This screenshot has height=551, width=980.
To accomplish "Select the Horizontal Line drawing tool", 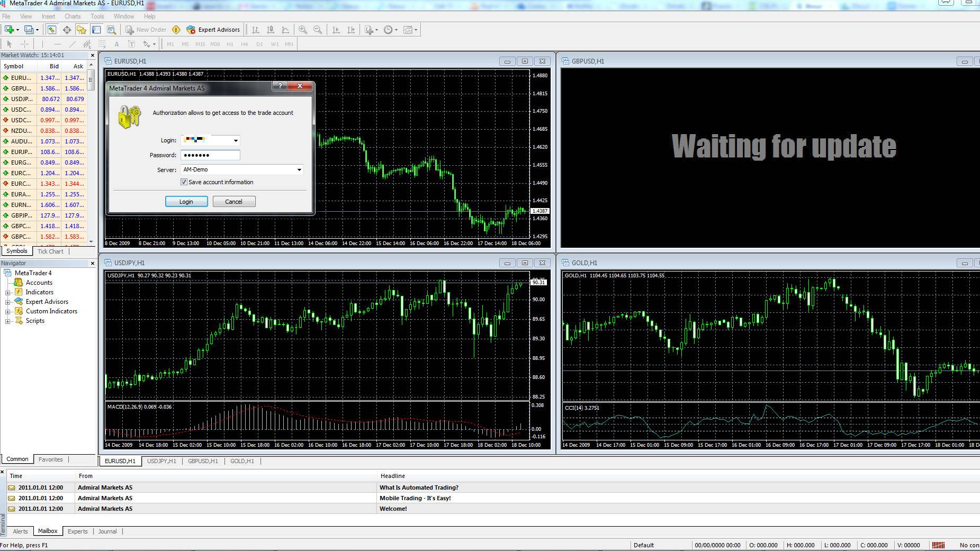I will coord(58,44).
